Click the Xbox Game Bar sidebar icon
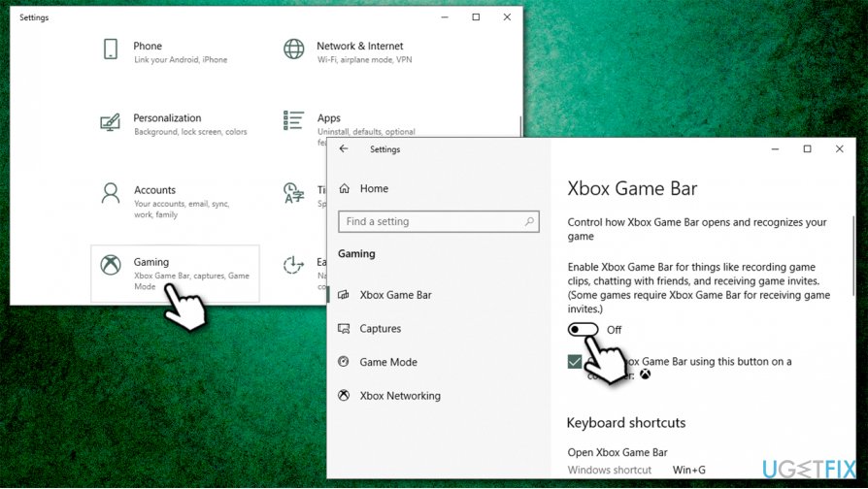The height and width of the screenshot is (489, 868). [x=344, y=295]
